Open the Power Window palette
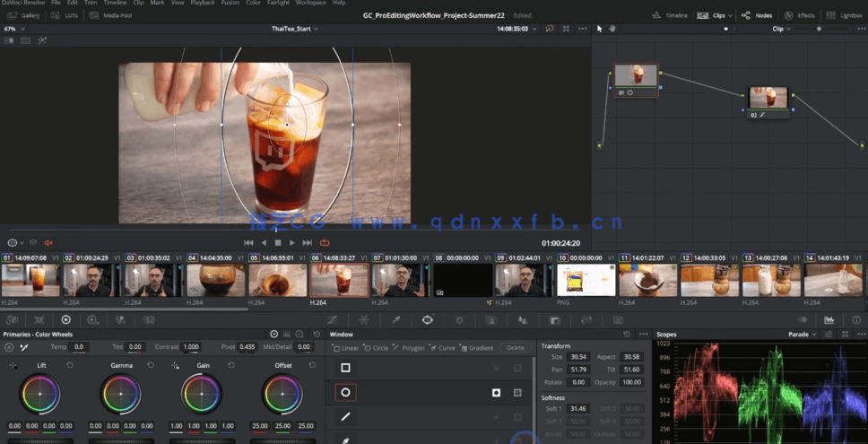 [428, 320]
